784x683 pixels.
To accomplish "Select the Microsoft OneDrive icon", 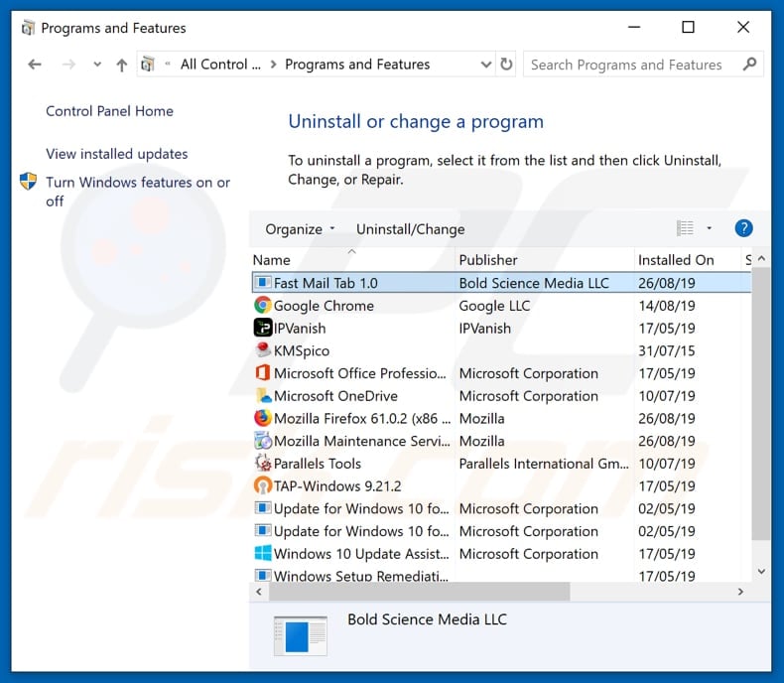I will pos(263,395).
